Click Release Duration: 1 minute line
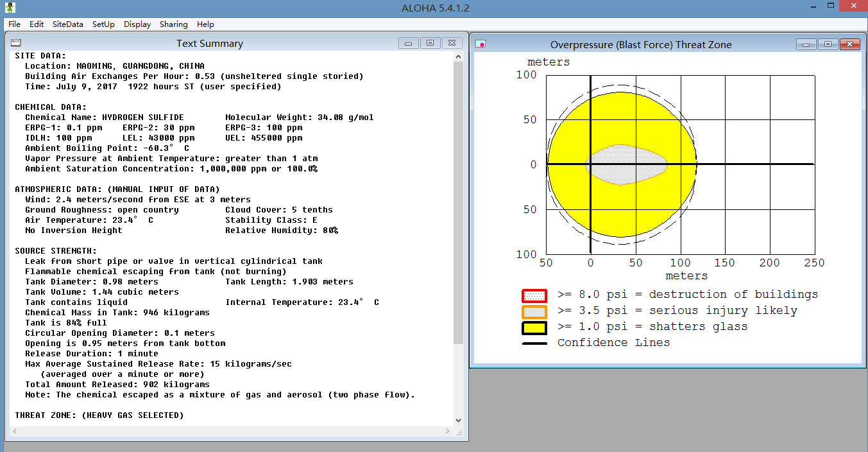The image size is (868, 452). 92,354
